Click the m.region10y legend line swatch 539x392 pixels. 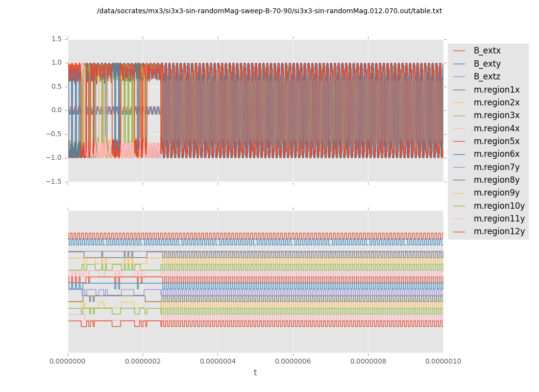pyautogui.click(x=459, y=206)
